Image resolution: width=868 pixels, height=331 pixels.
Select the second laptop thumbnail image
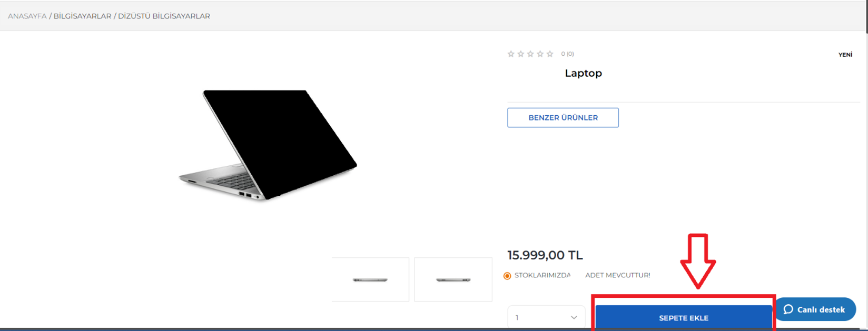(453, 279)
